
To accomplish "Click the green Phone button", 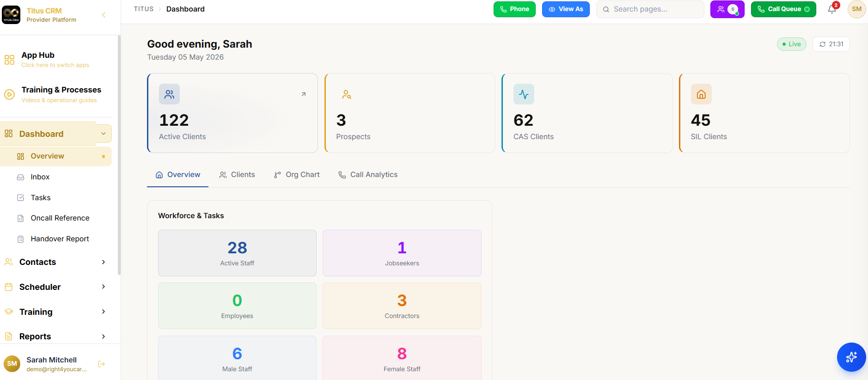I will 514,9.
